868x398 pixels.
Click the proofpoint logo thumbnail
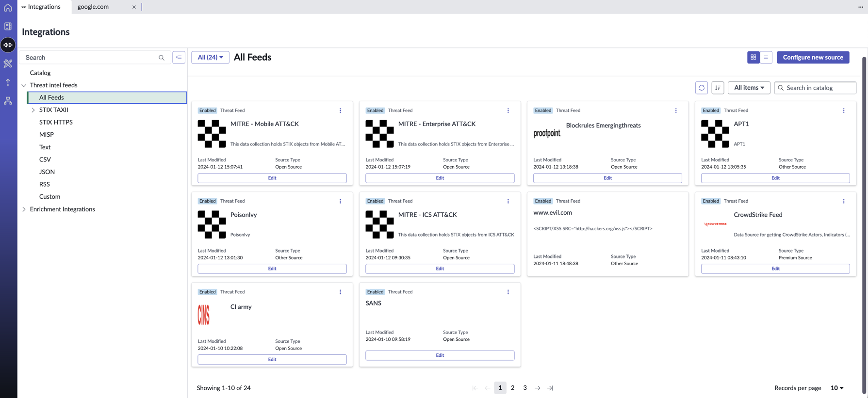pyautogui.click(x=547, y=133)
